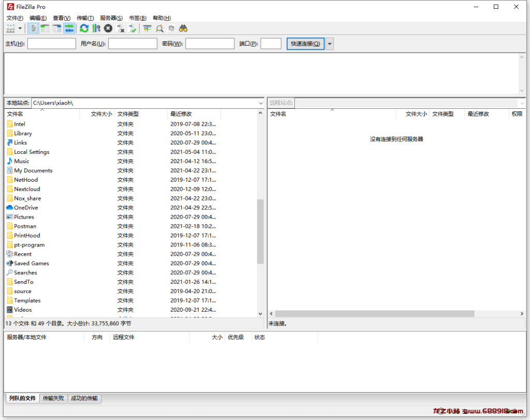Open the Site Manager icon
Screen dimensions: 530x420
[10, 29]
